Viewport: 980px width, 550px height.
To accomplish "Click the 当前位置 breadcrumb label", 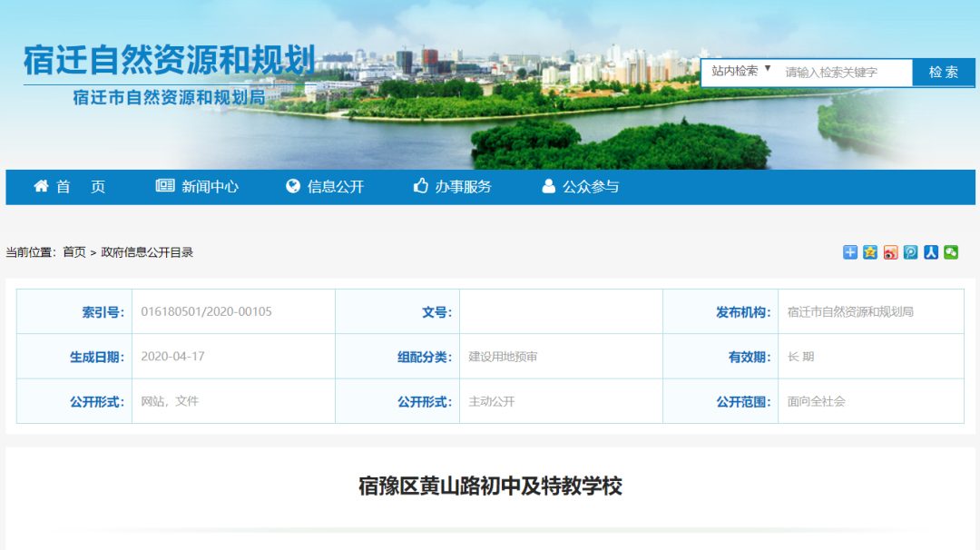I will pyautogui.click(x=31, y=252).
